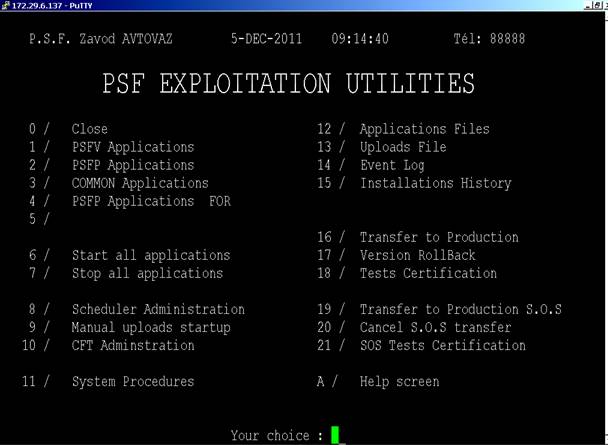Click "Tests Certification" entry numbered 18
Viewport: 608px width, 445px height.
[x=428, y=273]
